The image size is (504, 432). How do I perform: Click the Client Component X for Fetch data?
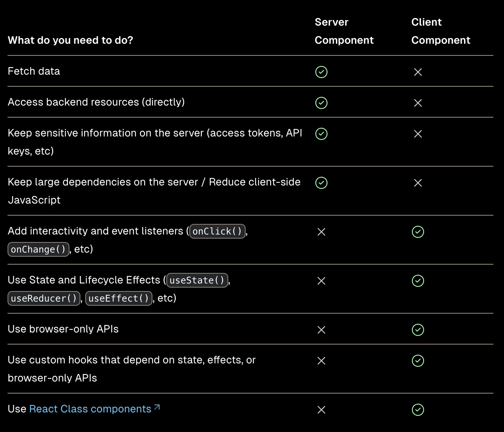tap(418, 72)
